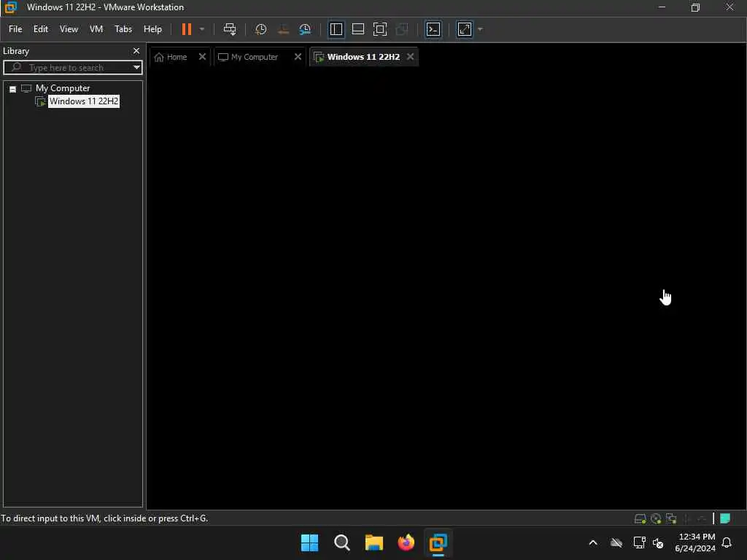Click the VMware Workstation taskbar icon

point(438,542)
